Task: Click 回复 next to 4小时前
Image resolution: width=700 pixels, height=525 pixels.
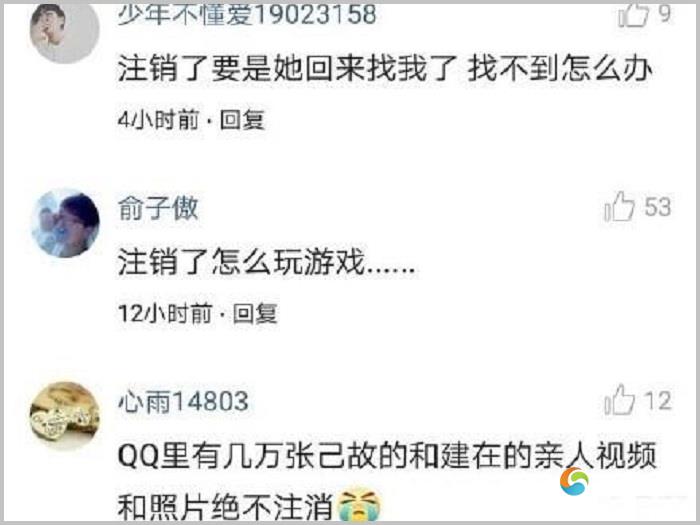Action: coord(243,120)
